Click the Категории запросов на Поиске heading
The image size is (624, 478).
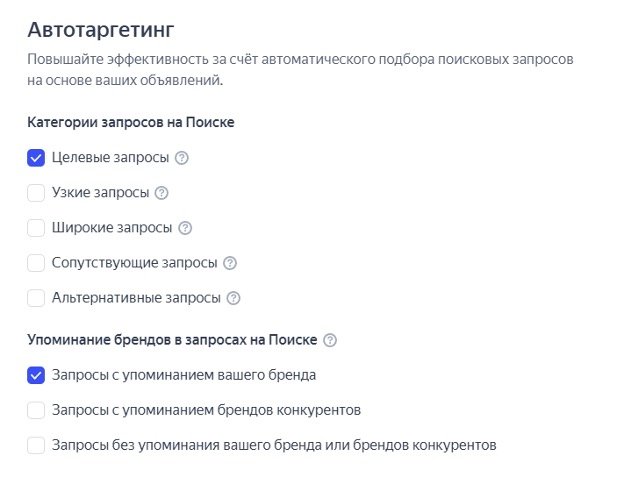131,122
